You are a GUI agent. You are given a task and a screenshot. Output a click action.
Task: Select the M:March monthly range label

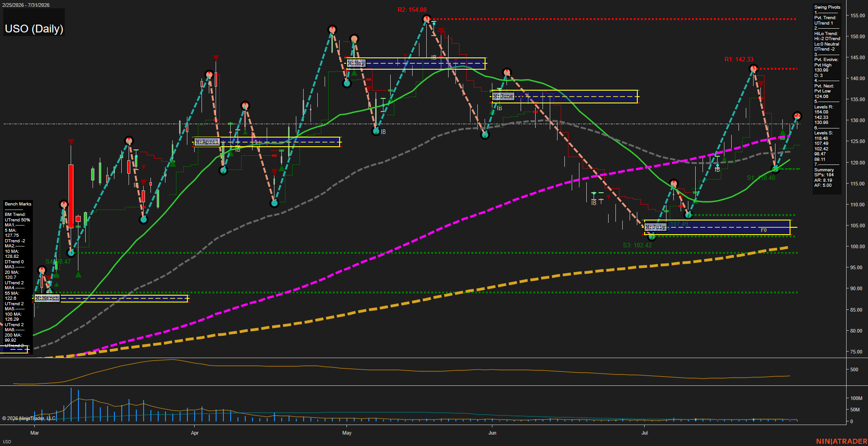(47, 298)
